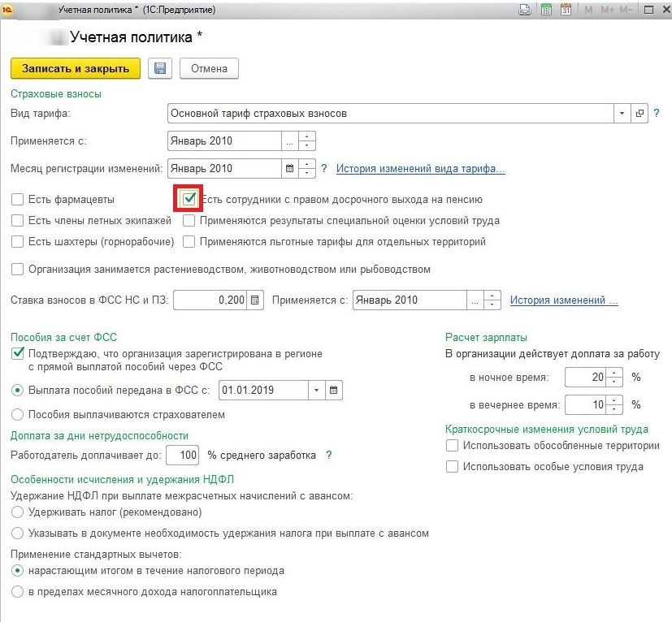Click help question mark beside Месяц регистрации изменений
The height and width of the screenshot is (622, 672).
tap(324, 168)
